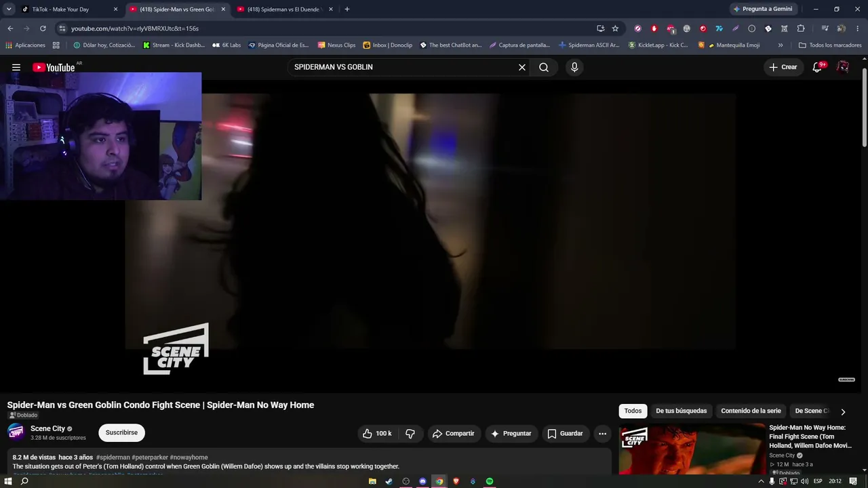The image size is (868, 488).
Task: Like the video with thumbs up
Action: (377, 433)
